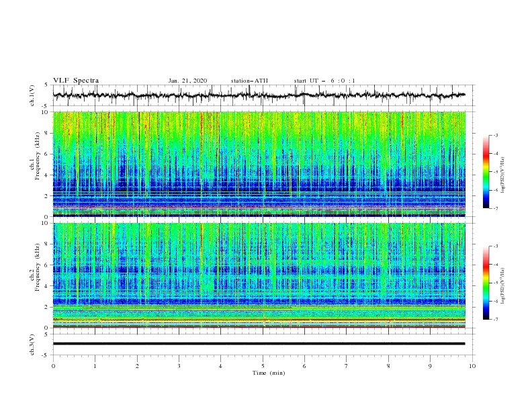The height and width of the screenshot is (411, 532).
Task: Click the ch.2 spectrogram plot
Action: pyautogui.click(x=259, y=275)
